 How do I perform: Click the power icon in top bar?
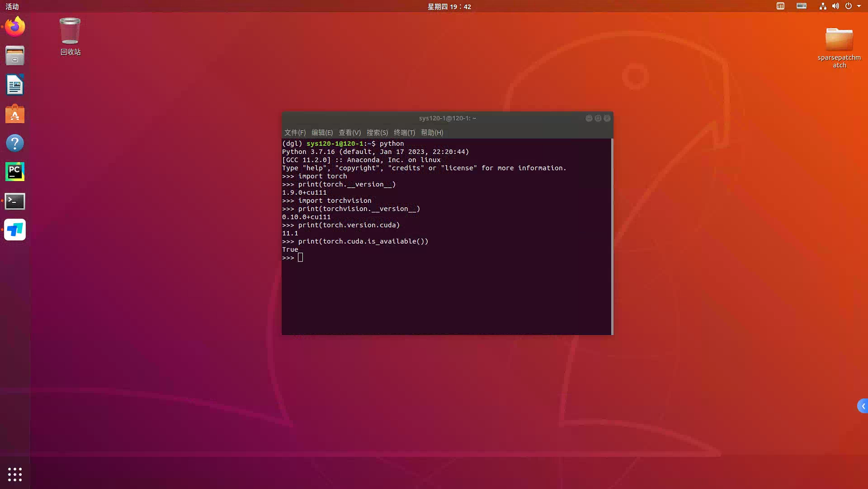848,6
